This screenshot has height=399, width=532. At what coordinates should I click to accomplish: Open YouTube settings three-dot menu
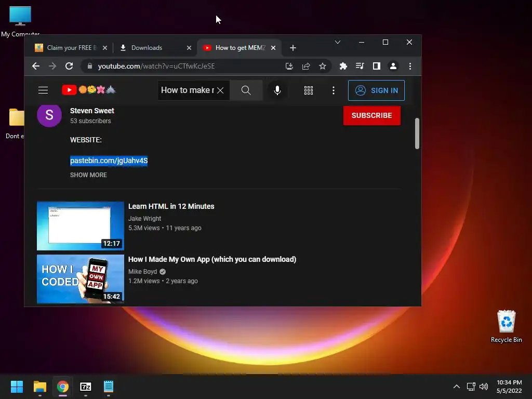334,90
